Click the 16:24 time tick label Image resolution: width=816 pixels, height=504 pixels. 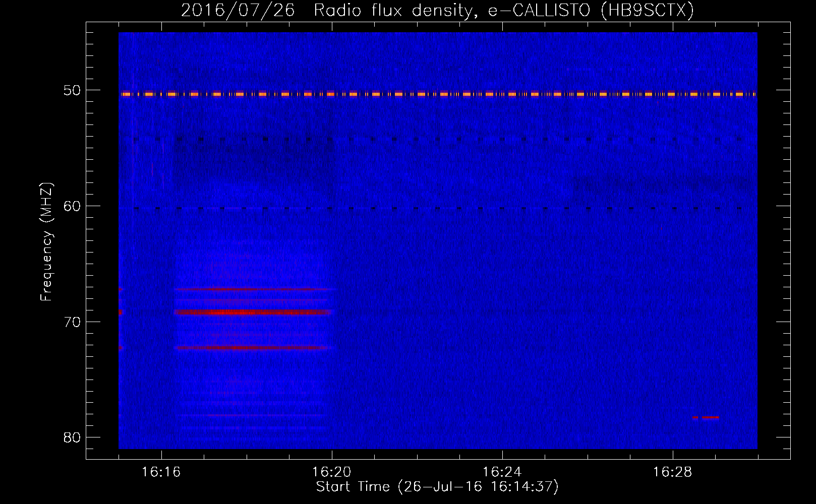(502, 472)
